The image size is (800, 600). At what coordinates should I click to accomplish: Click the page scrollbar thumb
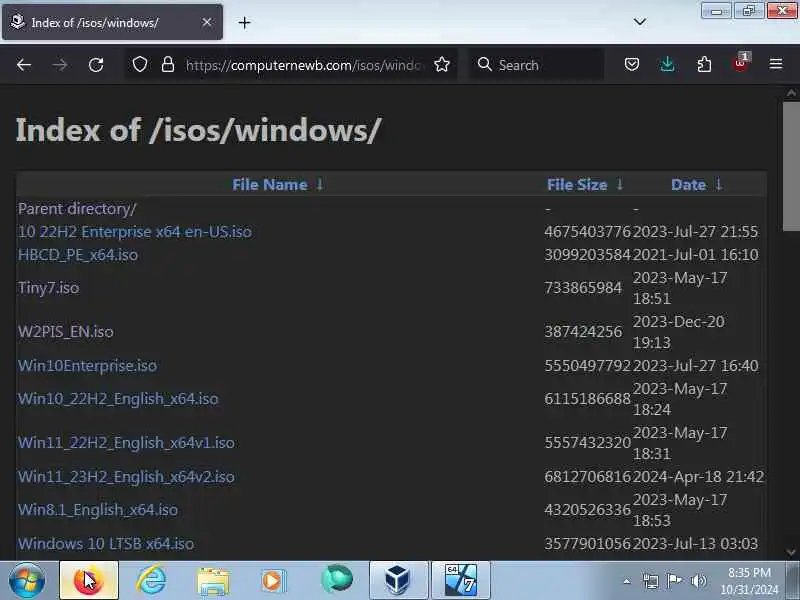791,166
